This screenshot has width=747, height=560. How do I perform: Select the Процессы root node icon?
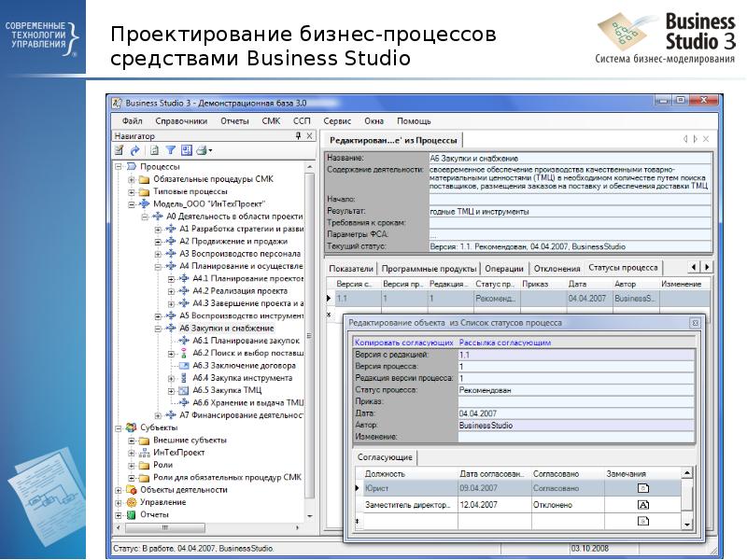click(132, 167)
